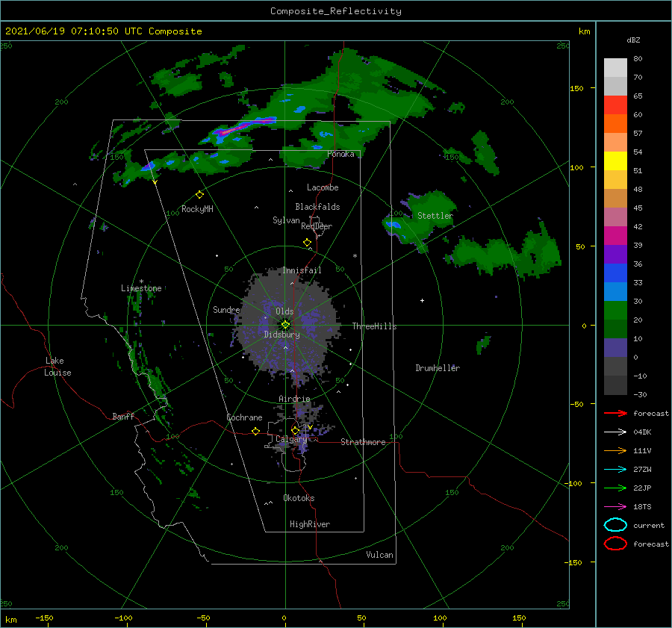Click the Stettler town label
Screen dimensions: 672x628
pyautogui.click(x=435, y=216)
